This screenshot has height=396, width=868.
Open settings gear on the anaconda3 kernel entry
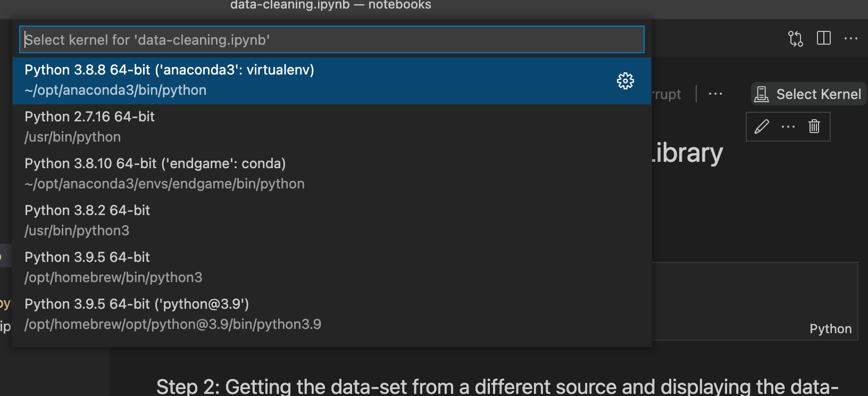(x=625, y=81)
